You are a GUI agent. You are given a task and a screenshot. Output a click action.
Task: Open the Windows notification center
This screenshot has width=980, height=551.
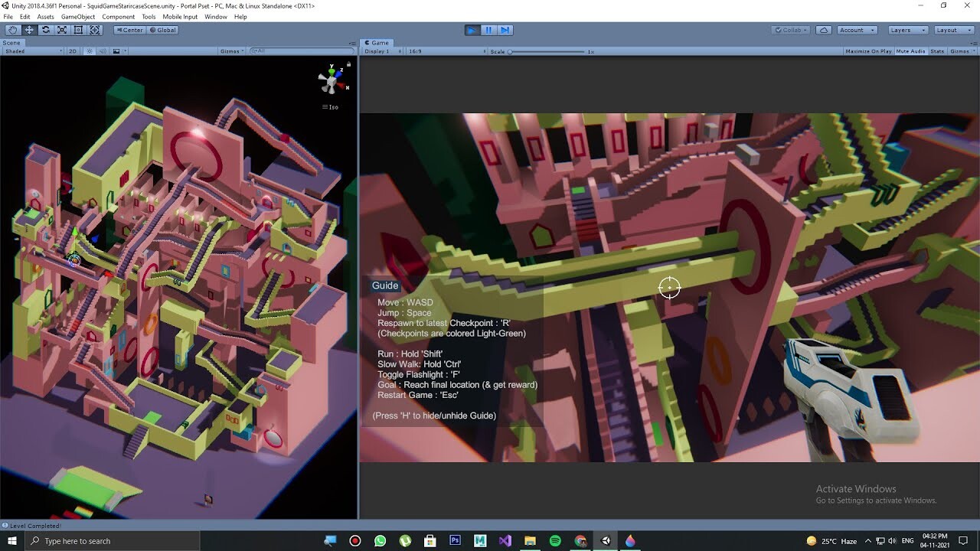coord(965,541)
